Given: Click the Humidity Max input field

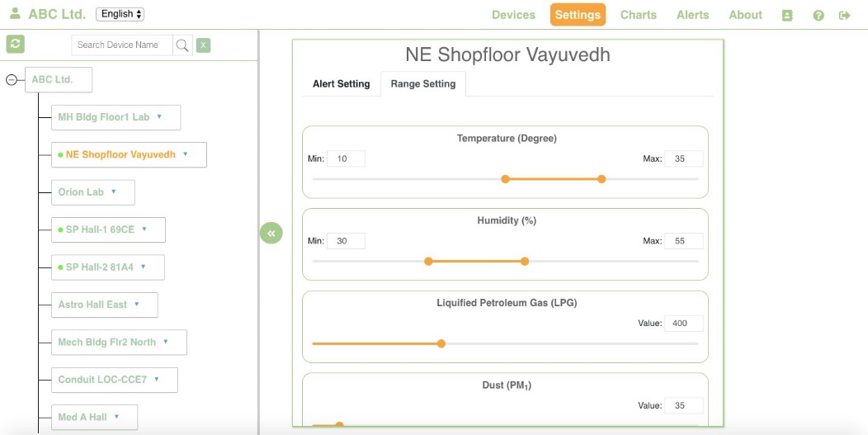Looking at the screenshot, I should [684, 241].
